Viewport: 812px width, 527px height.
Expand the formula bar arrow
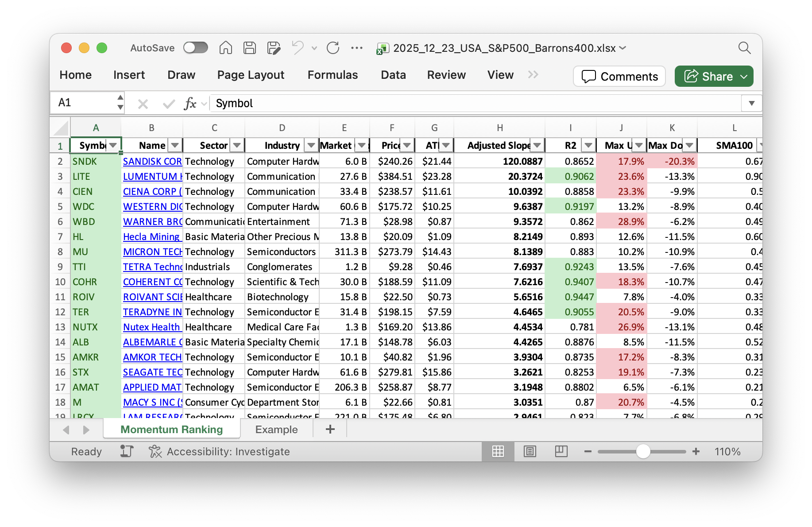(x=751, y=103)
